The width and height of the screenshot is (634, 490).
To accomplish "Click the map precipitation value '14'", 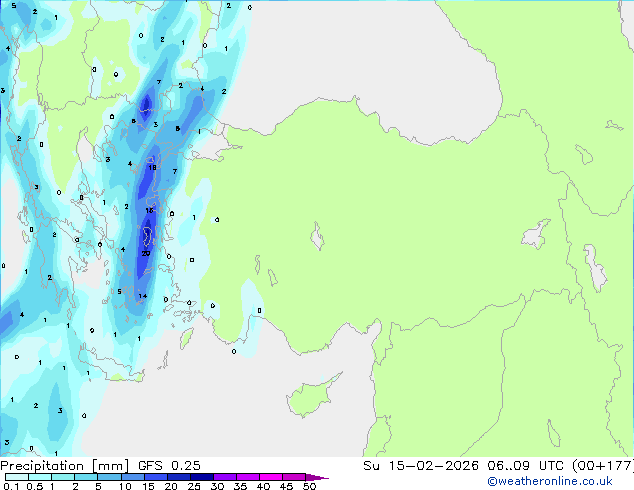I will tap(143, 296).
